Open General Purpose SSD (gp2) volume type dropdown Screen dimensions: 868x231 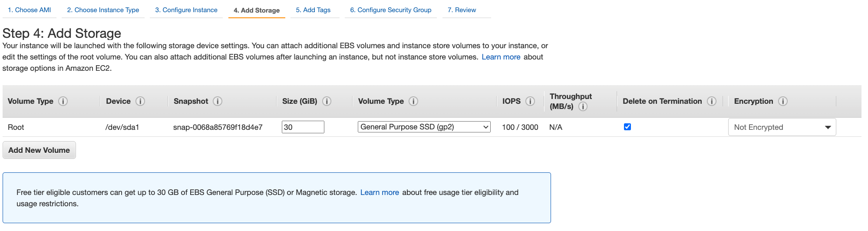coord(424,127)
